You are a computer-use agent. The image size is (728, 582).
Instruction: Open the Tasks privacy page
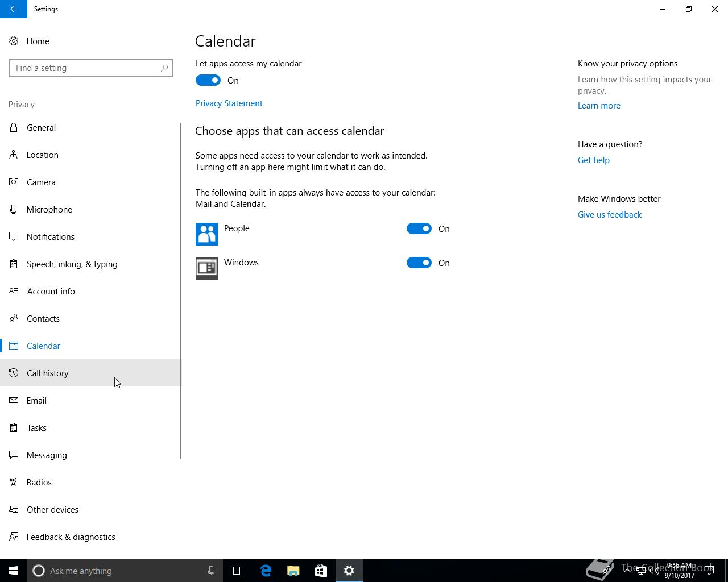pyautogui.click(x=90, y=427)
